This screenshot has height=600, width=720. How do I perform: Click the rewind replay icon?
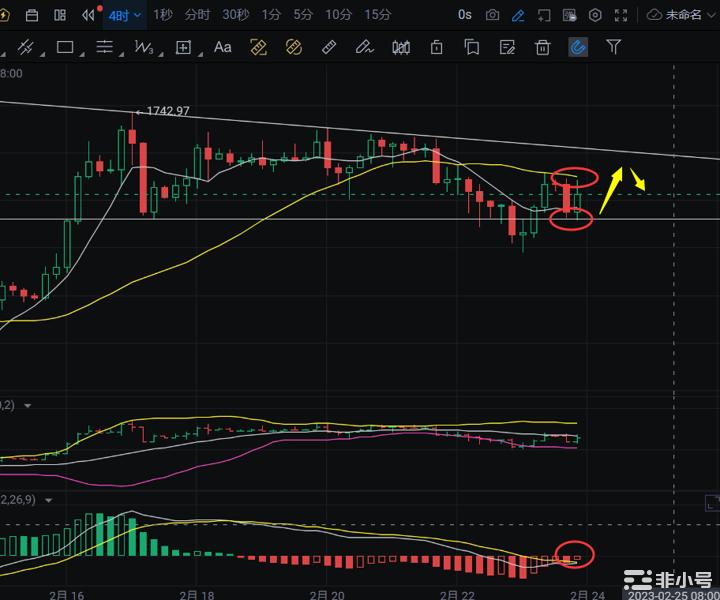88,15
